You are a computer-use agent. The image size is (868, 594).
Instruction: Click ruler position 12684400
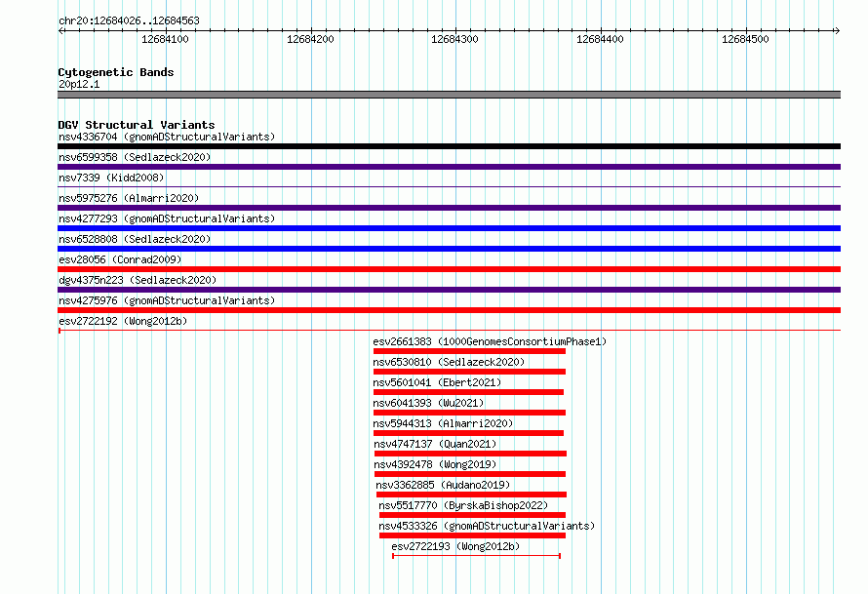click(600, 39)
